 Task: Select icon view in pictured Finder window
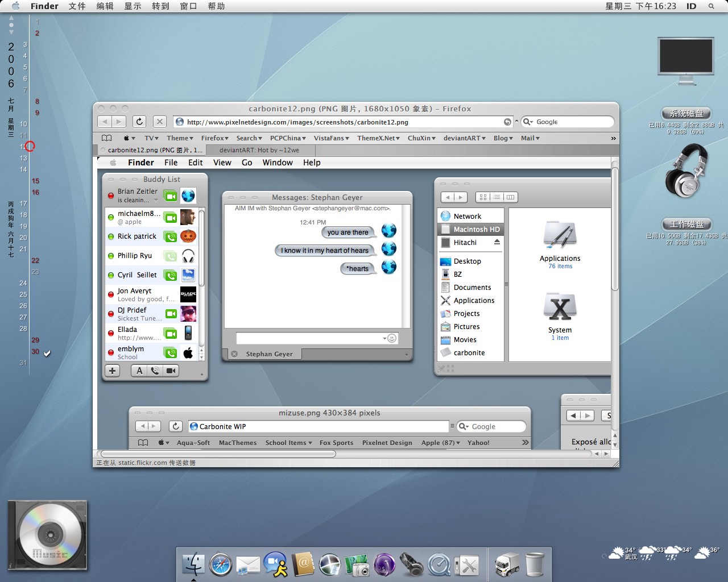pyautogui.click(x=483, y=197)
